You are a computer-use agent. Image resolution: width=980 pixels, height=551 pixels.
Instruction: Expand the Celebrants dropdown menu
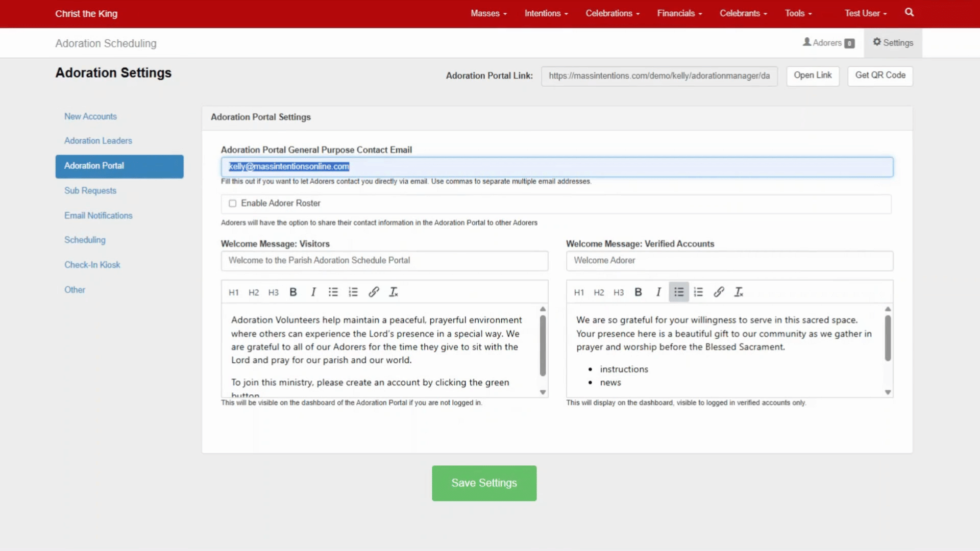743,14
